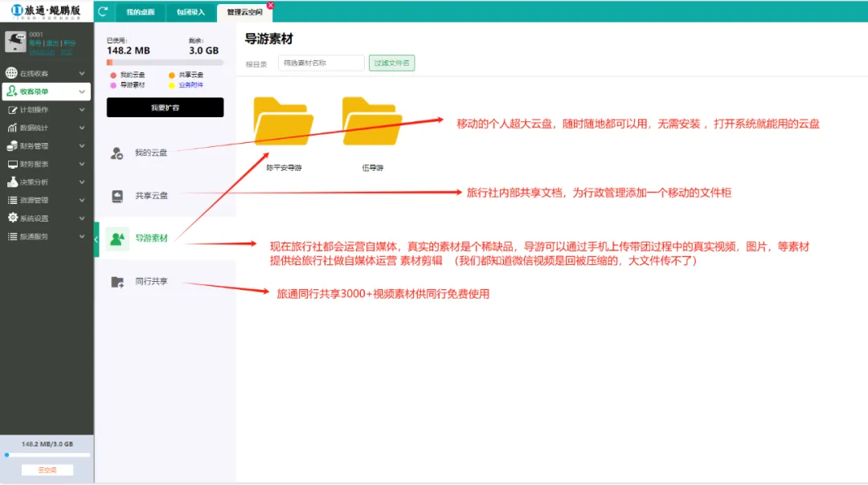Expand the 旅通服务 menu chevron
This screenshot has width=868, height=485.
coord(82,236)
